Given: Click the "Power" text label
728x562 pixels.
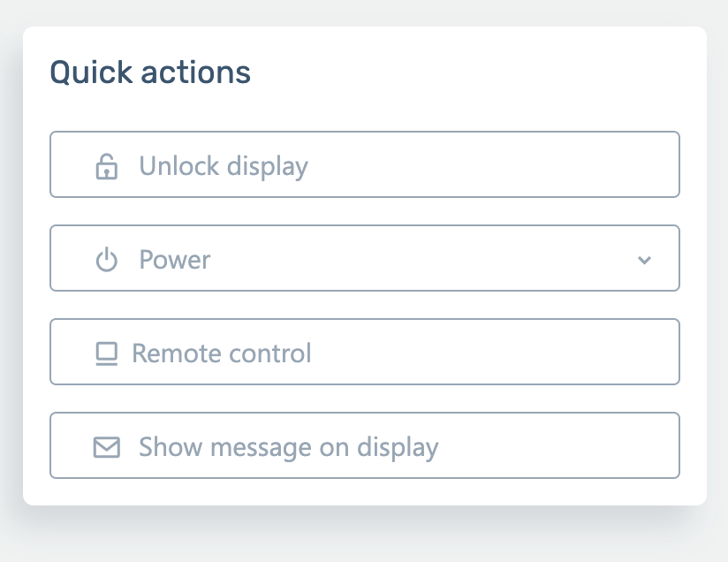Looking at the screenshot, I should 175,260.
